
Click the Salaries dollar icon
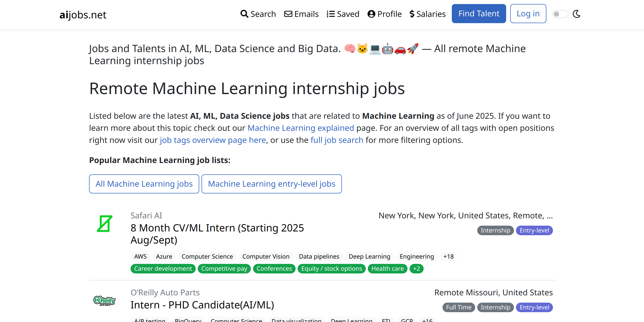click(x=412, y=14)
